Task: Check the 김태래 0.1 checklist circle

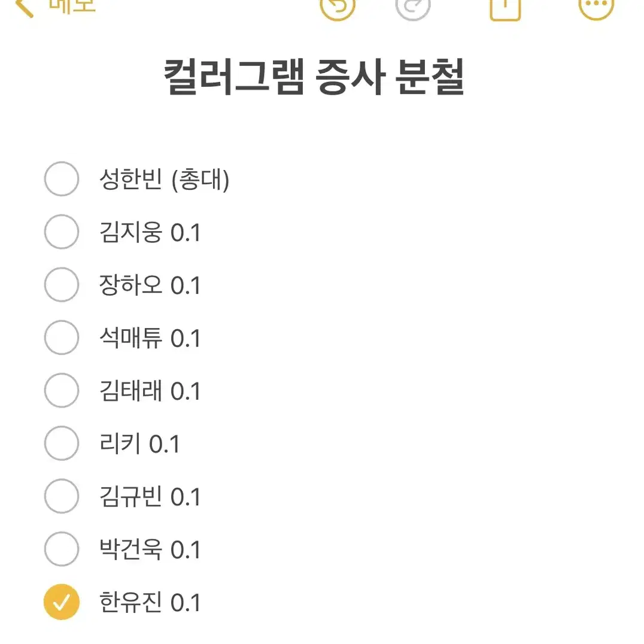Action: pos(62,390)
